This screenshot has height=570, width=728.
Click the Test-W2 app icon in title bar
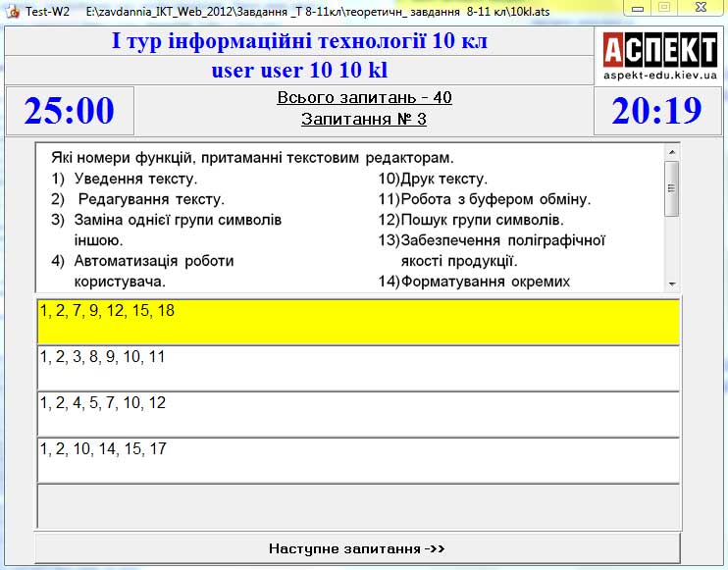tap(12, 11)
